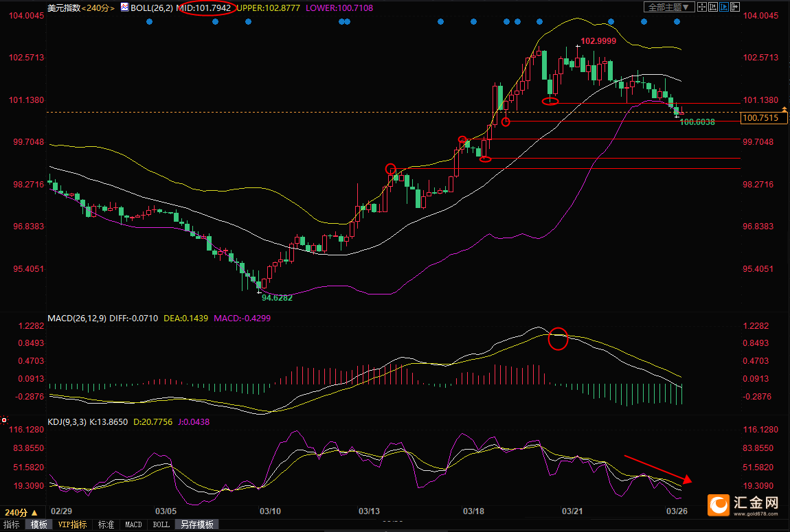Click the 03/05 date on time axis

(x=166, y=511)
